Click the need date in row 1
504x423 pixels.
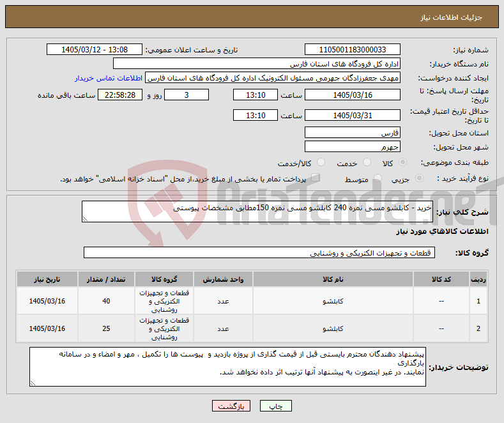pyautogui.click(x=47, y=301)
